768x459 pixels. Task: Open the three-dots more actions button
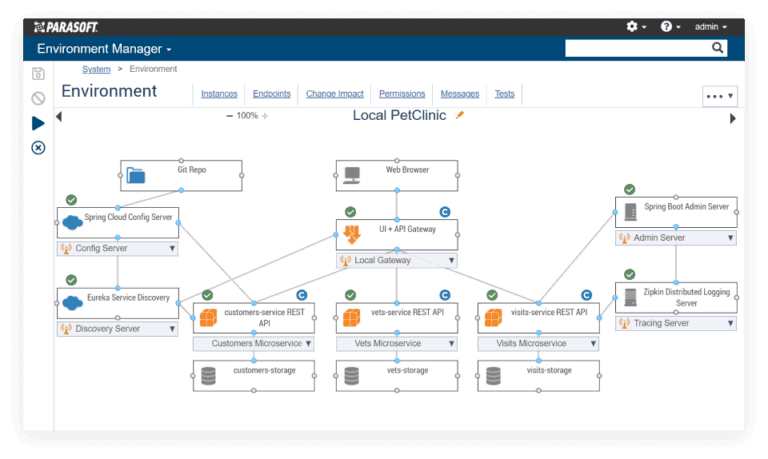tap(719, 97)
